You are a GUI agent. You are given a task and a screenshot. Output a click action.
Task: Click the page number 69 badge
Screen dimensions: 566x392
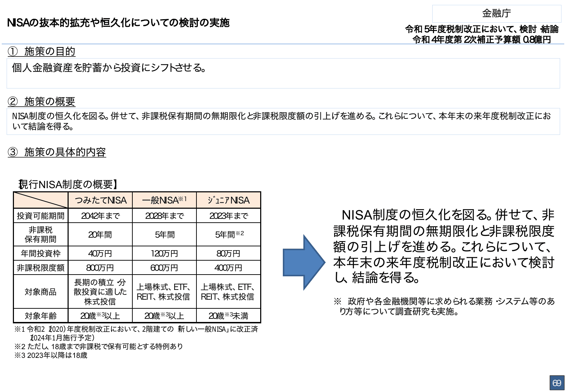point(557,383)
